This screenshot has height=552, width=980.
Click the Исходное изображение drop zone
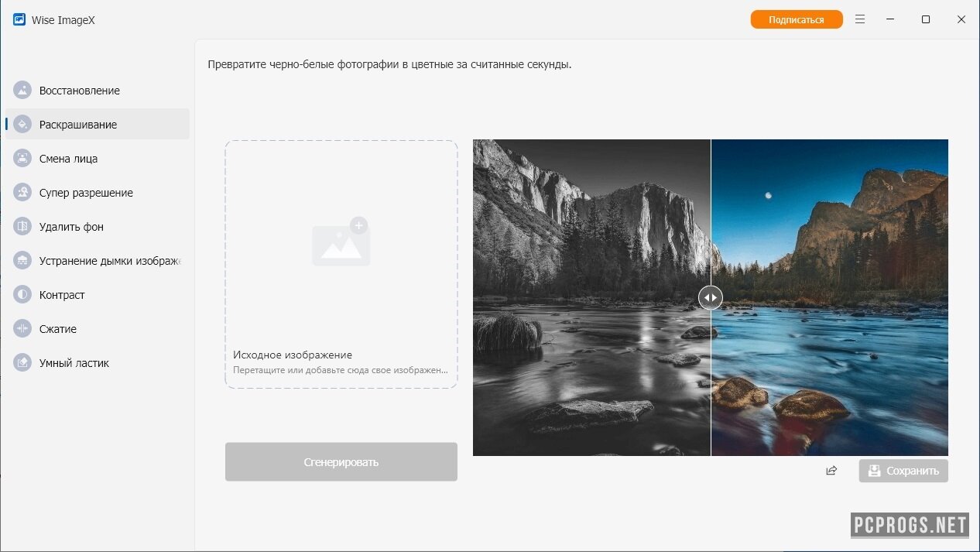pyautogui.click(x=341, y=264)
